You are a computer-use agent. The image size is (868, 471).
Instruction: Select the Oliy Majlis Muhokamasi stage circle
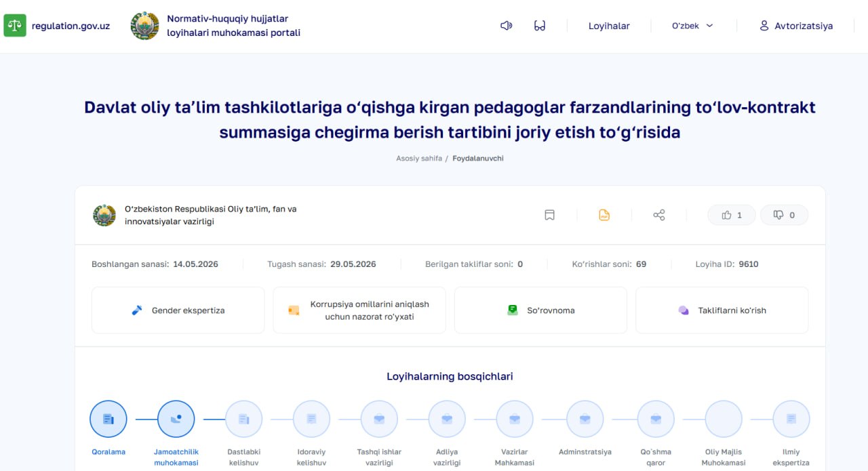pos(724,419)
